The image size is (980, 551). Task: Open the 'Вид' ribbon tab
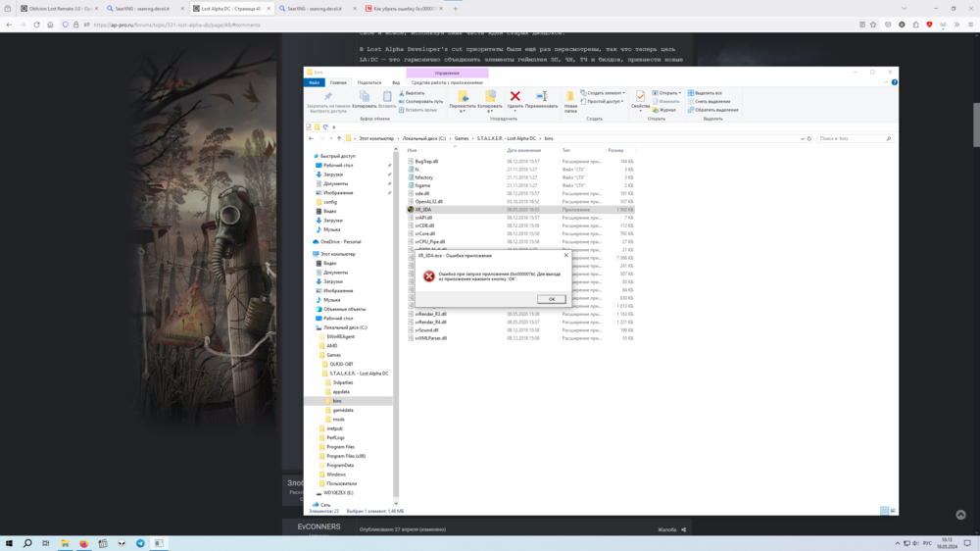pos(396,83)
